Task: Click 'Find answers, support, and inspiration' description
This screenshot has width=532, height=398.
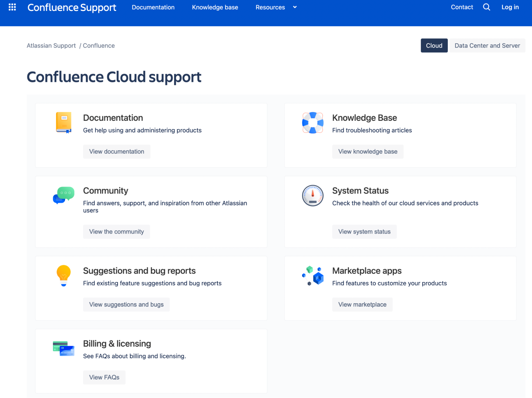Action: tap(165, 207)
